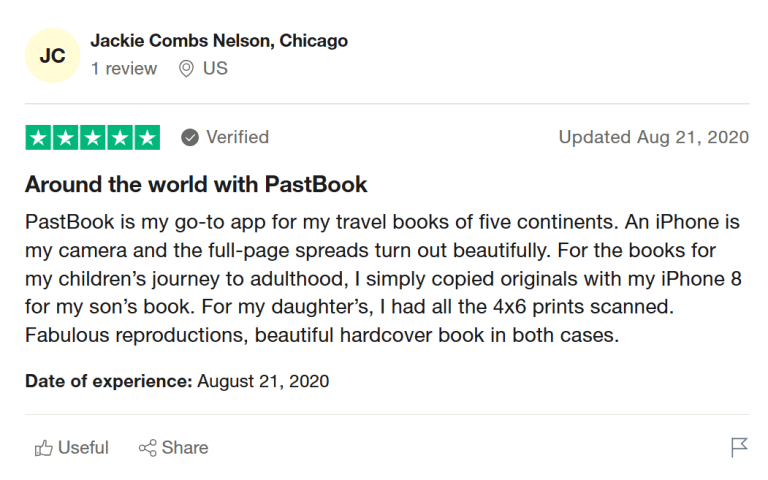Click the "Date of experience" line
The height and width of the screenshot is (480, 768).
coord(177,381)
